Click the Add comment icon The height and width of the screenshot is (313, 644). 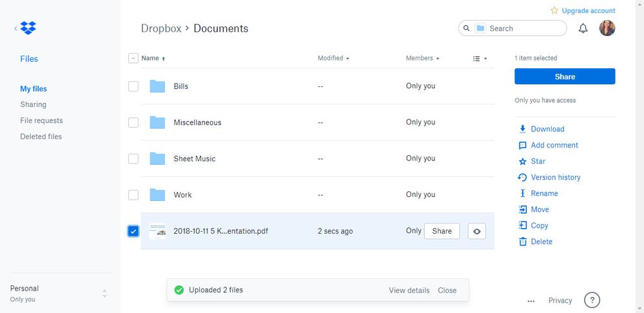point(523,146)
